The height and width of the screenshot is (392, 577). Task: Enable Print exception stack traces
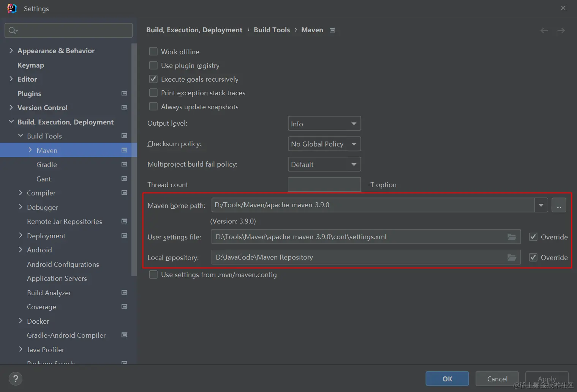tap(153, 93)
